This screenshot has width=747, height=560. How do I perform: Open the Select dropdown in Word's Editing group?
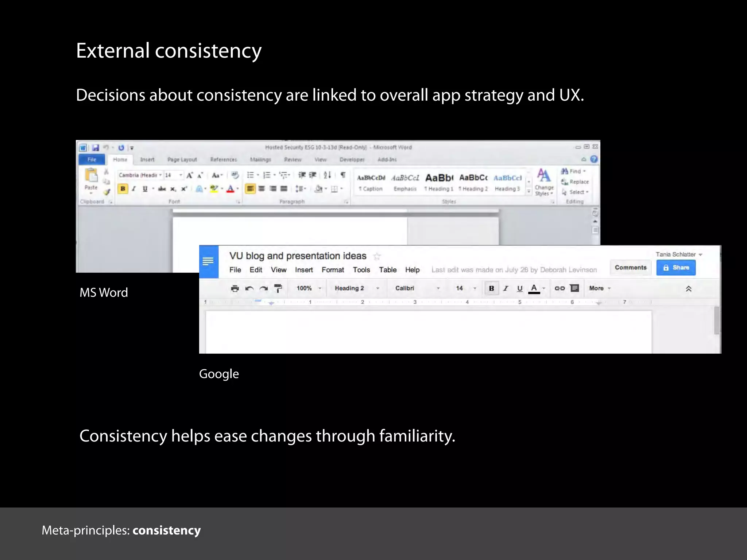587,192
